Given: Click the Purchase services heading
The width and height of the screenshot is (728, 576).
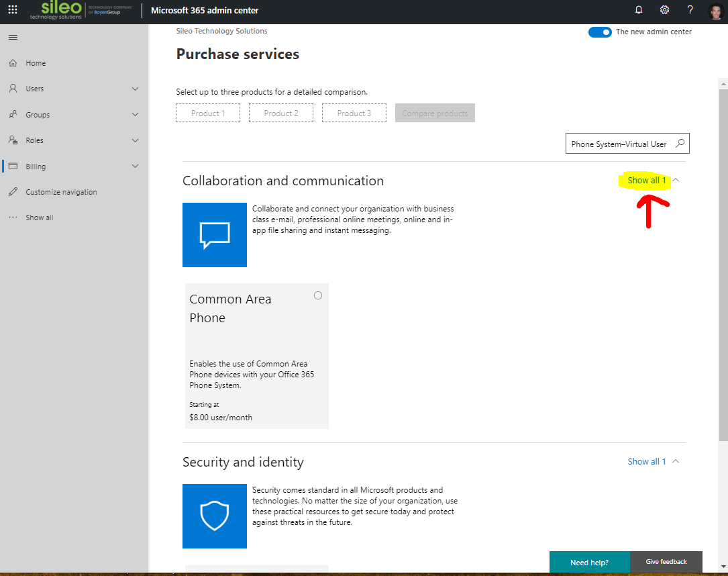Looking at the screenshot, I should [238, 54].
